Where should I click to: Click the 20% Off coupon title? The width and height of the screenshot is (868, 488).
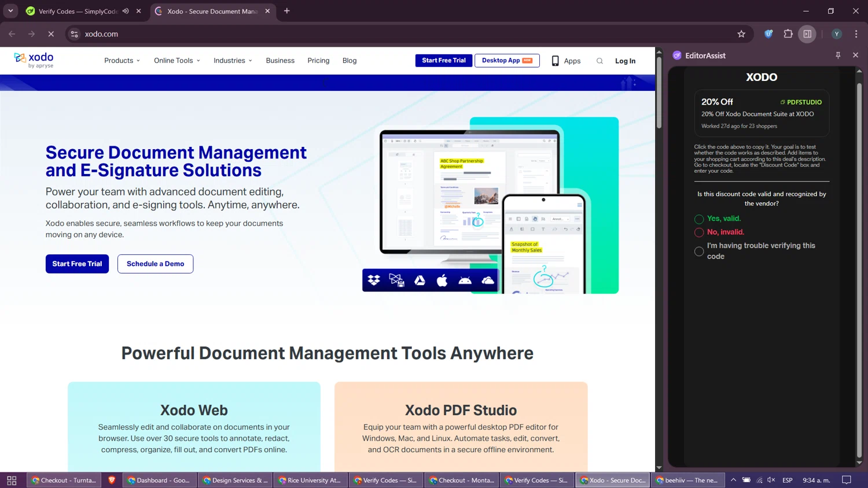click(x=717, y=102)
